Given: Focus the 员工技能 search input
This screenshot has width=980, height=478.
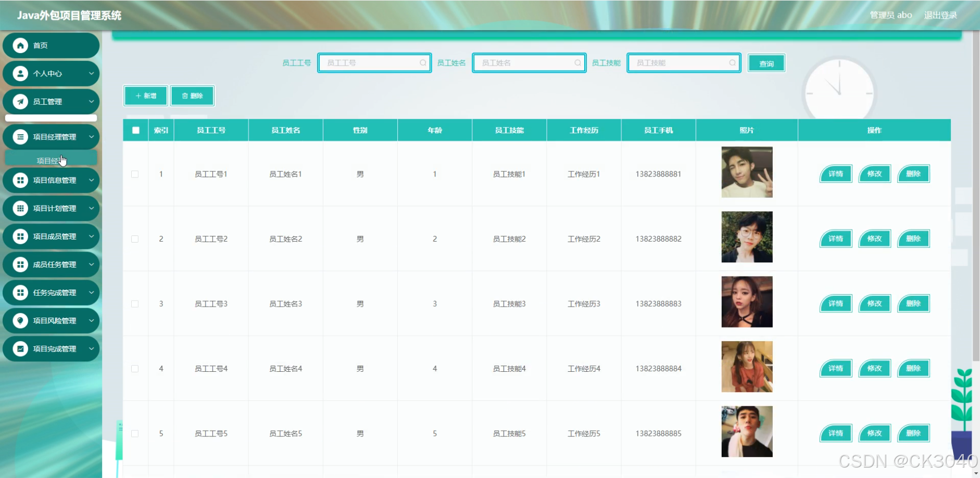Looking at the screenshot, I should click(x=684, y=63).
